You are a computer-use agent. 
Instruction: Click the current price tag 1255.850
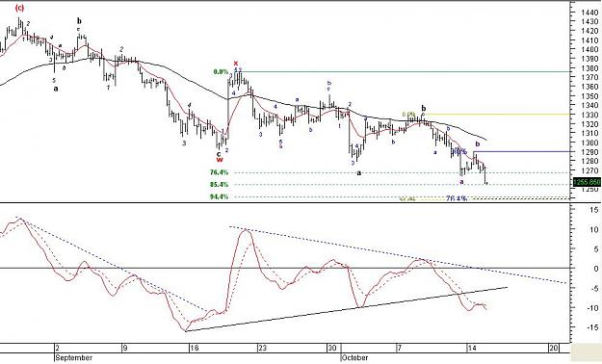click(587, 182)
